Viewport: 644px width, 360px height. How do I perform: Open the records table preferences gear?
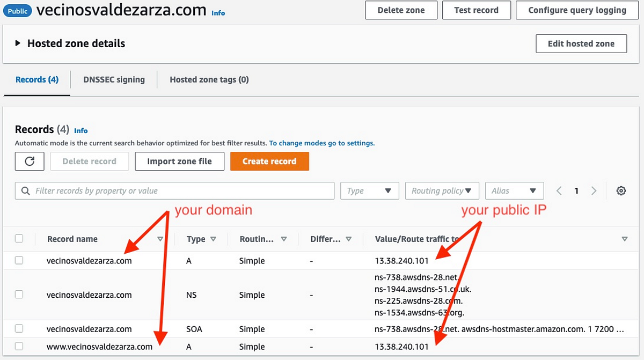[621, 190]
